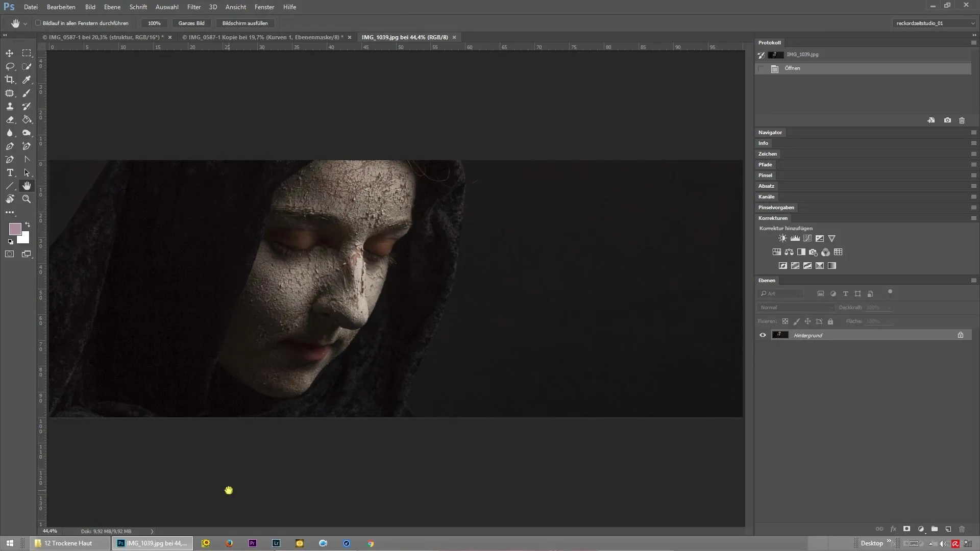The width and height of the screenshot is (980, 551).
Task: Select the Blur (drop) tool
Action: pos(10,133)
